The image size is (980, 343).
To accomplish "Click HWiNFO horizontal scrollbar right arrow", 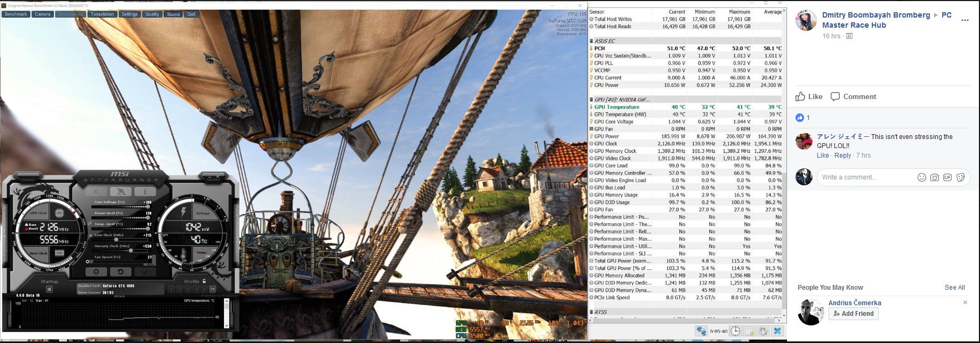I will click(778, 320).
